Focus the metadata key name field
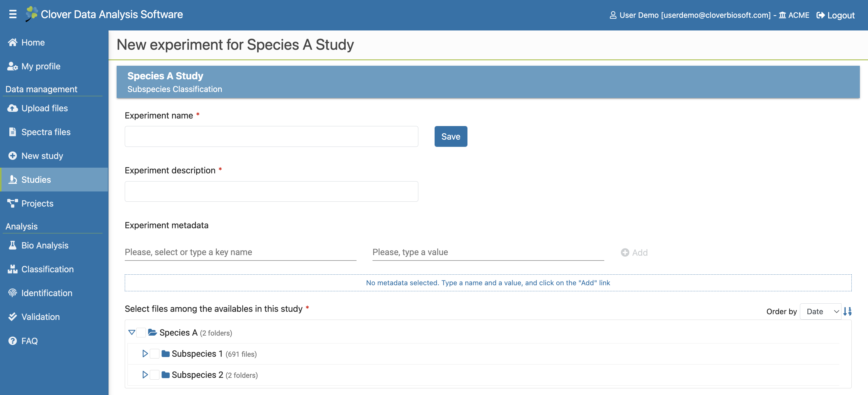The width and height of the screenshot is (868, 395). (241, 252)
